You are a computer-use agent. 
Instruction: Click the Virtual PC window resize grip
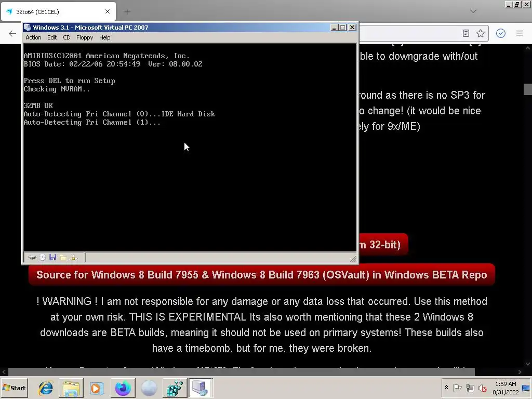coord(353,259)
